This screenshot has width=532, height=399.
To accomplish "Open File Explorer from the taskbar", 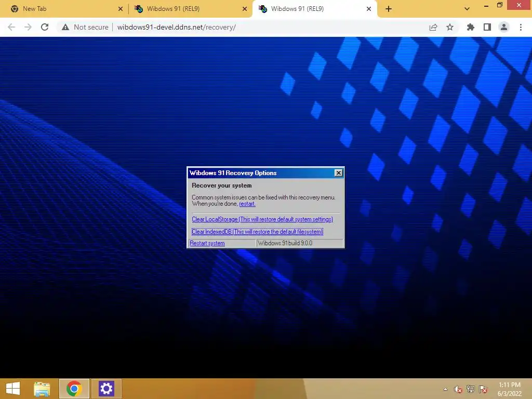I will [42, 389].
